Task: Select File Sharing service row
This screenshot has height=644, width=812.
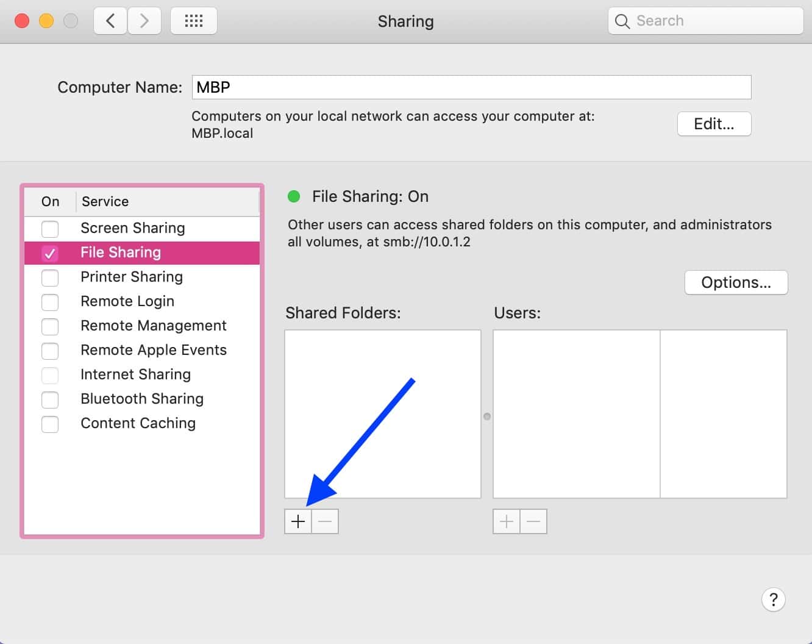Action: (x=142, y=252)
